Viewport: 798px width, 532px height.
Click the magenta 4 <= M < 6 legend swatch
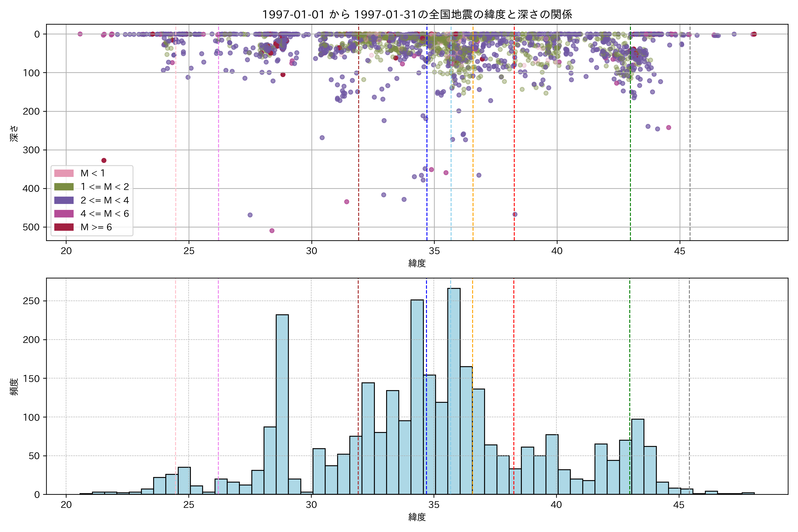tap(64, 214)
